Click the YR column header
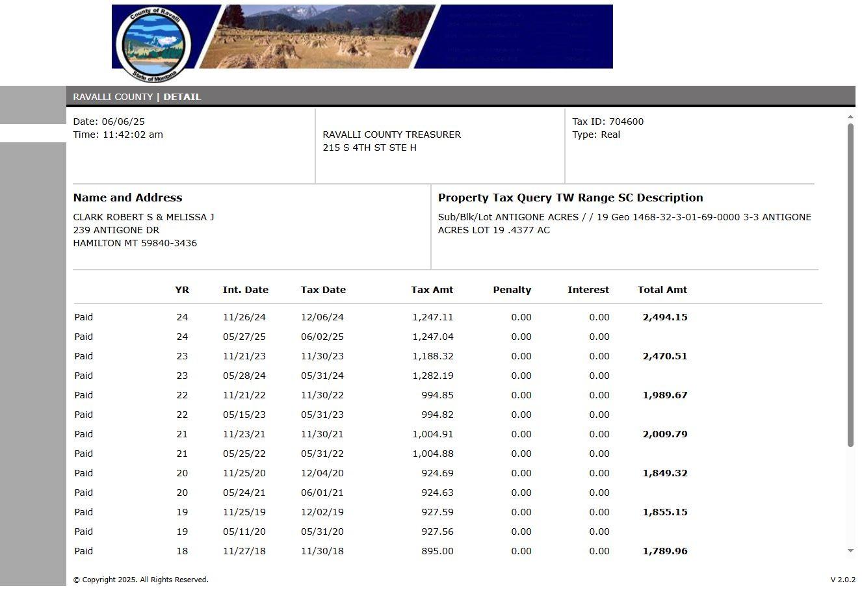 [x=182, y=290]
